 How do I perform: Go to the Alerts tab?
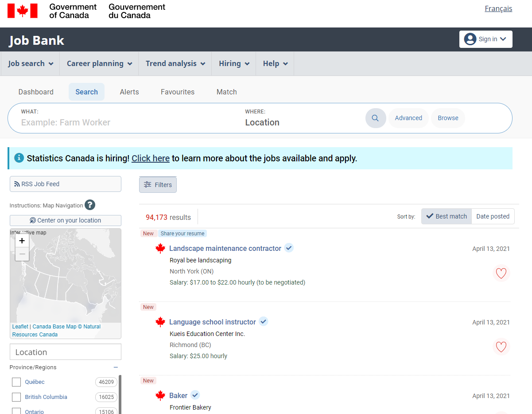(129, 92)
